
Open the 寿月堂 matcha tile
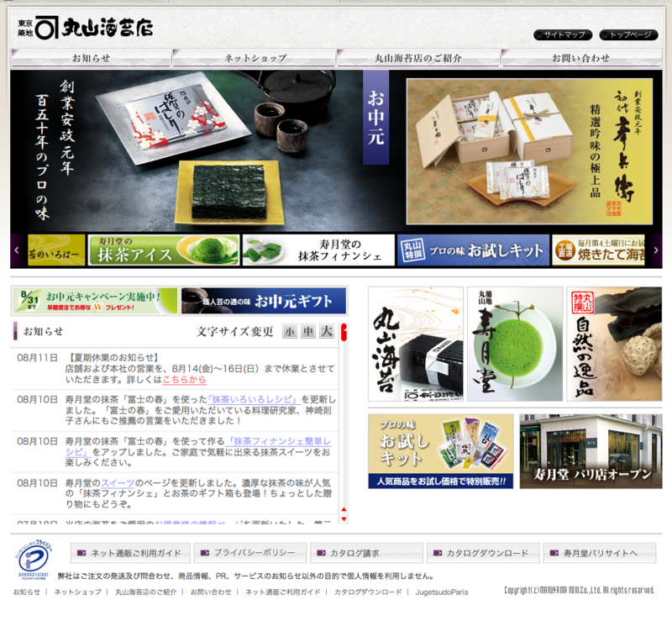515,344
